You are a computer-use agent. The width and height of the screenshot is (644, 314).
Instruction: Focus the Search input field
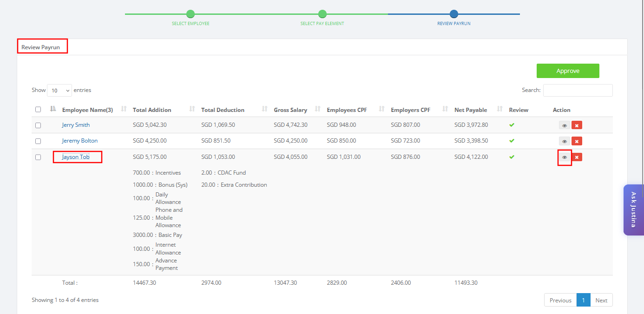578,90
